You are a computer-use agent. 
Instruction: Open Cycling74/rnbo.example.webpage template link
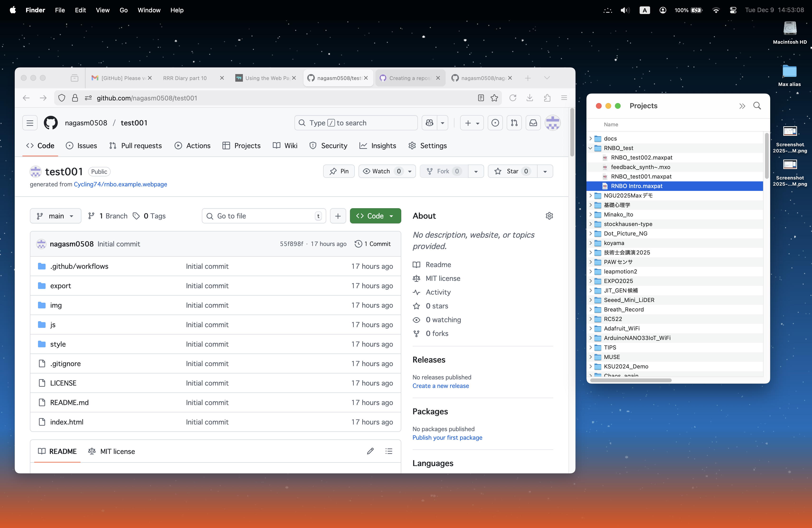120,184
